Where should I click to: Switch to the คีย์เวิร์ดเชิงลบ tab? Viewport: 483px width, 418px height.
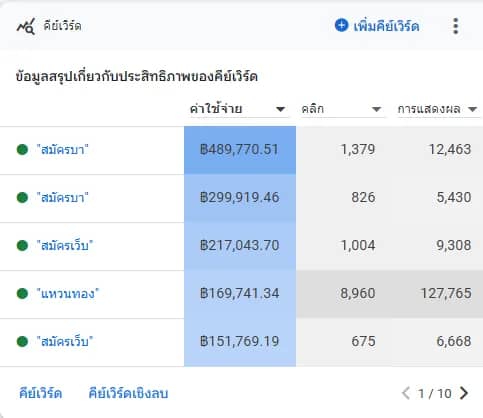(x=128, y=393)
